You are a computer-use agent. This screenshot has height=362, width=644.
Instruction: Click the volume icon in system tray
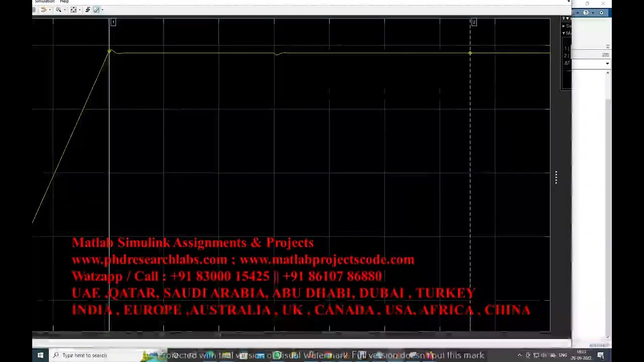pos(544,355)
